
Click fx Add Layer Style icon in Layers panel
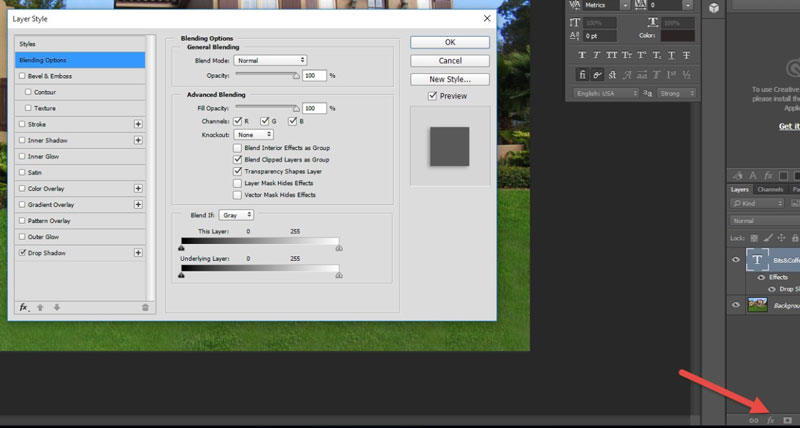pyautogui.click(x=771, y=420)
